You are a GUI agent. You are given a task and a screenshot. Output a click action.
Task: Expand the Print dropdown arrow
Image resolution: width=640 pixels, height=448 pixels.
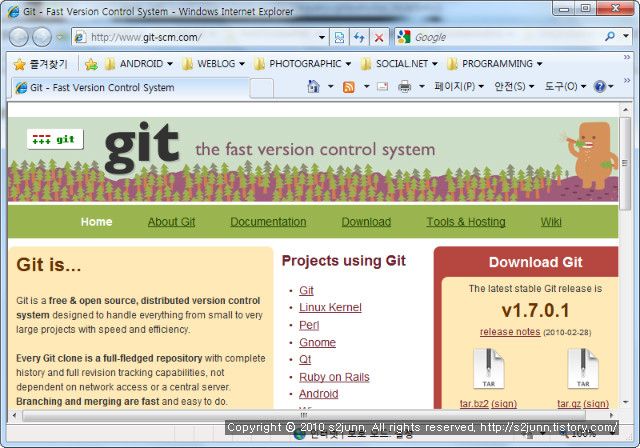tap(422, 86)
